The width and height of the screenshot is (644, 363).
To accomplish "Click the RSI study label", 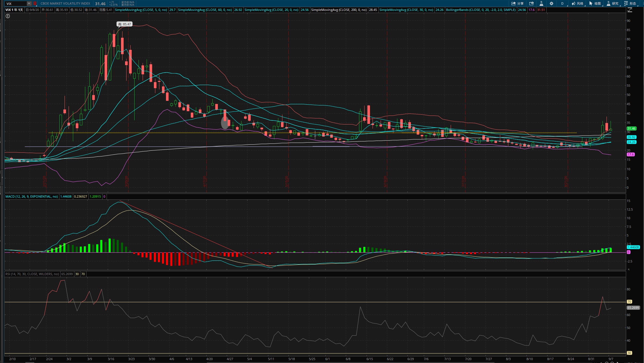I will (32, 274).
